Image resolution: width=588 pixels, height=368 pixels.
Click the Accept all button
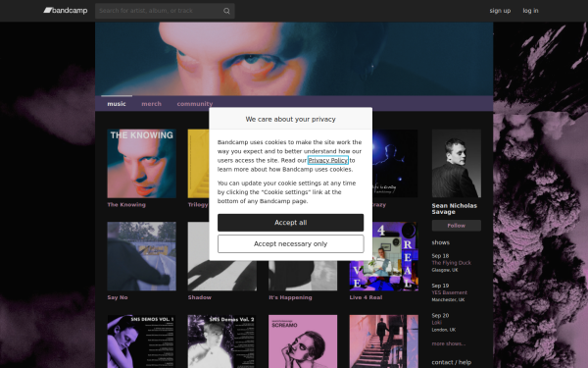pyautogui.click(x=291, y=223)
